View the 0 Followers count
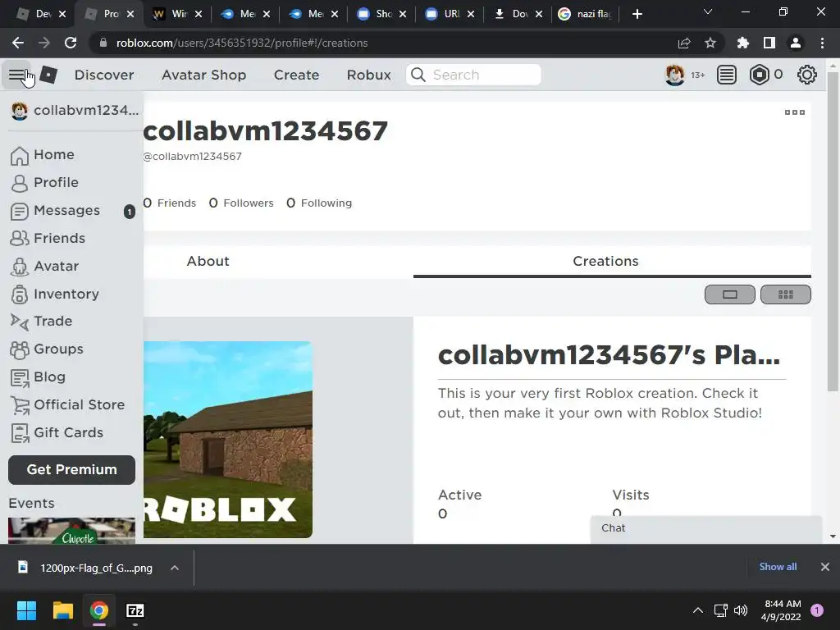The height and width of the screenshot is (630, 840). tap(241, 203)
